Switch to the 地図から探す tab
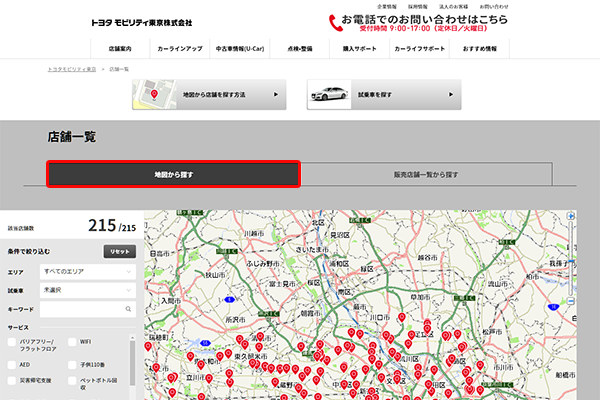 pyautogui.click(x=174, y=174)
